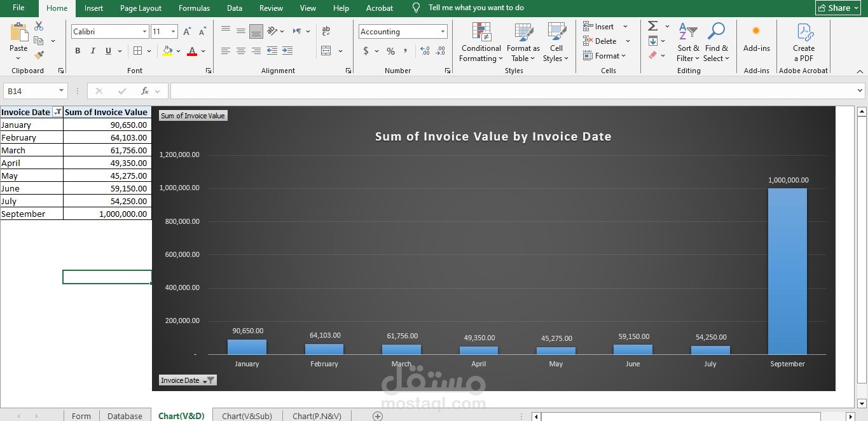Image resolution: width=868 pixels, height=421 pixels.
Task: Click Decrease Indent icon
Action: tap(272, 51)
